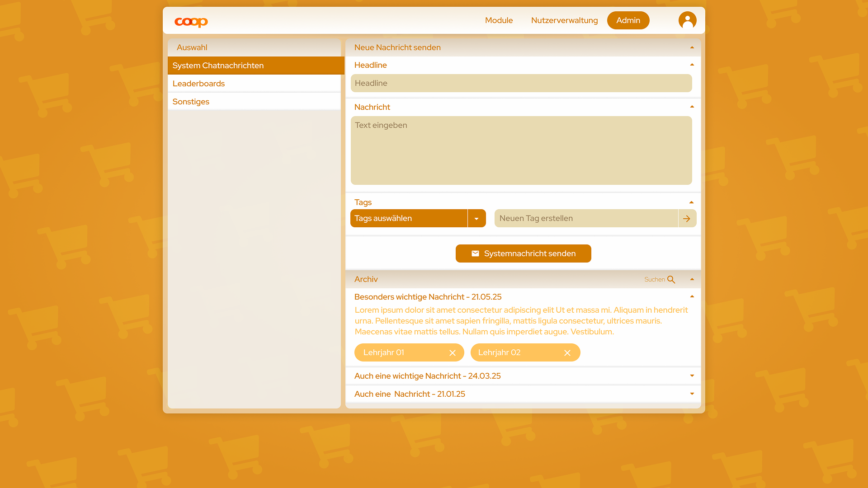Collapse the Nachricht section arrow

692,107
